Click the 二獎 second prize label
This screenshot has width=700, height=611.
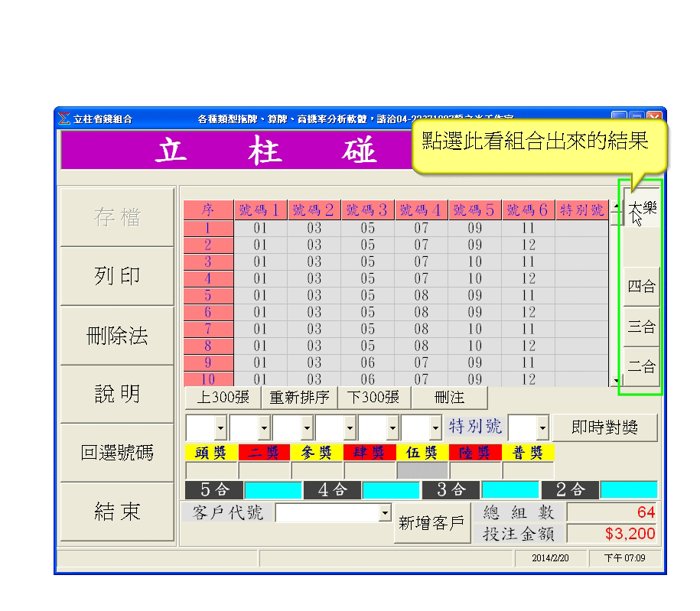[x=264, y=453]
